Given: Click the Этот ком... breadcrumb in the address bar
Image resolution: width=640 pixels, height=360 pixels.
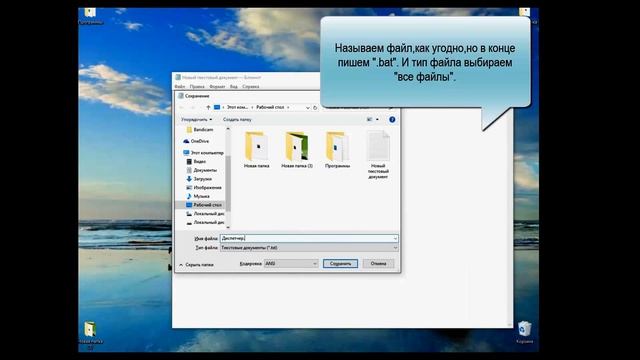Looking at the screenshot, I should [x=237, y=107].
